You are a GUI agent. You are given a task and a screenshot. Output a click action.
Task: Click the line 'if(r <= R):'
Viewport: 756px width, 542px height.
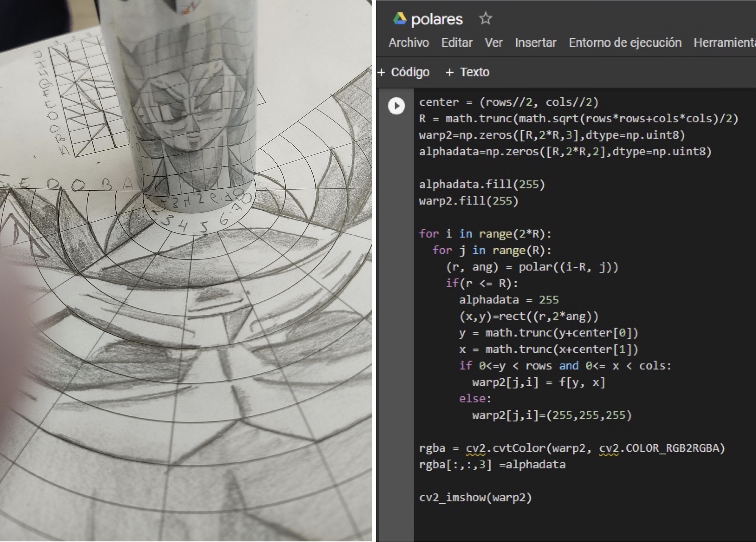pos(482,283)
